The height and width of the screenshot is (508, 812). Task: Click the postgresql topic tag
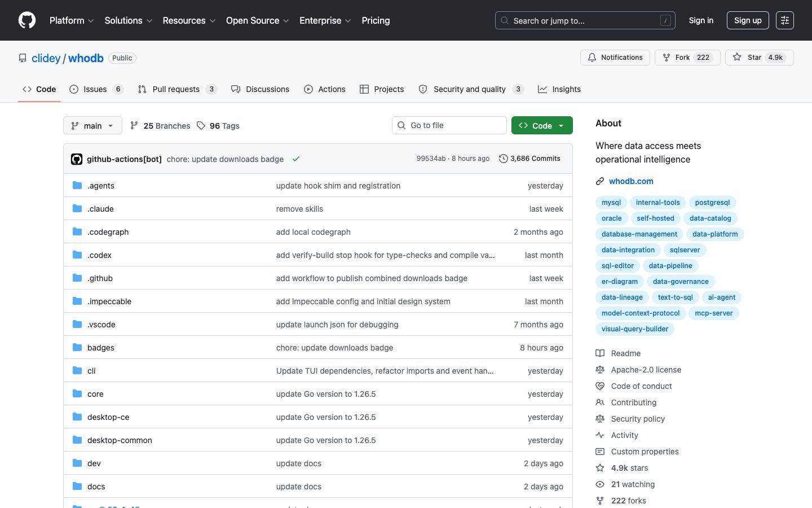tap(712, 203)
